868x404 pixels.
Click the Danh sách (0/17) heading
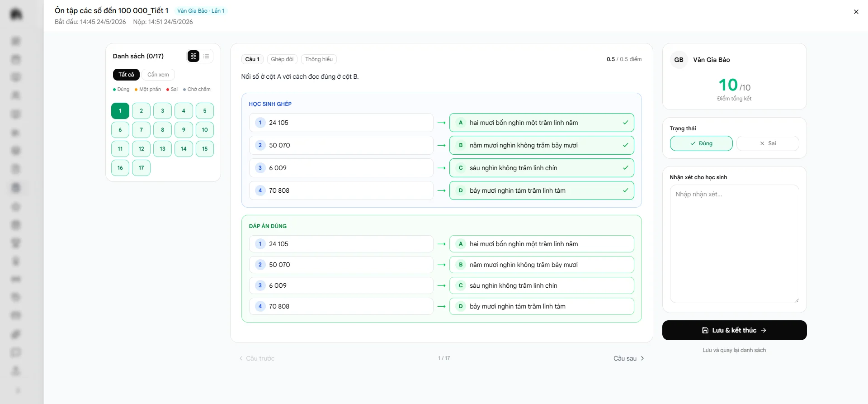point(138,56)
